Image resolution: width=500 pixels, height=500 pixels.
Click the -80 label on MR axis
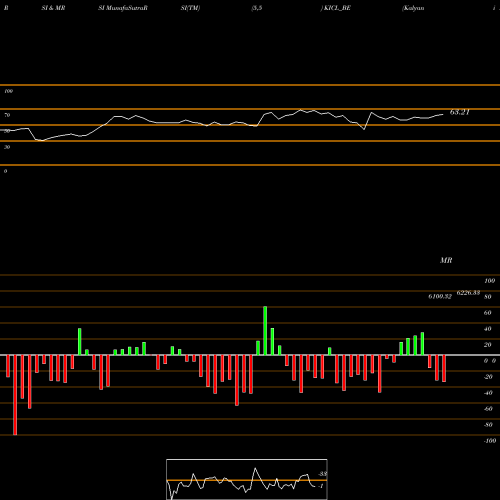(x=488, y=425)
